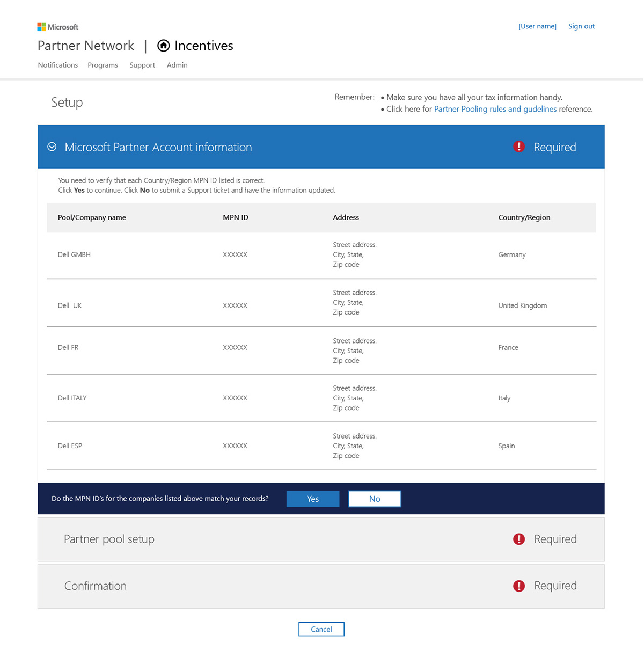The width and height of the screenshot is (644, 664).
Task: Click the Spain country cell
Action: 507,446
